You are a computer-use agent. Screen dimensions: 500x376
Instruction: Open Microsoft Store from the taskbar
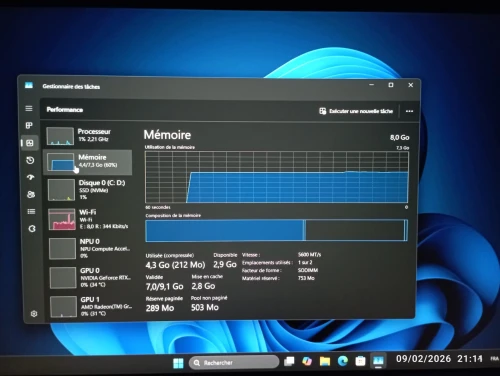point(360,361)
